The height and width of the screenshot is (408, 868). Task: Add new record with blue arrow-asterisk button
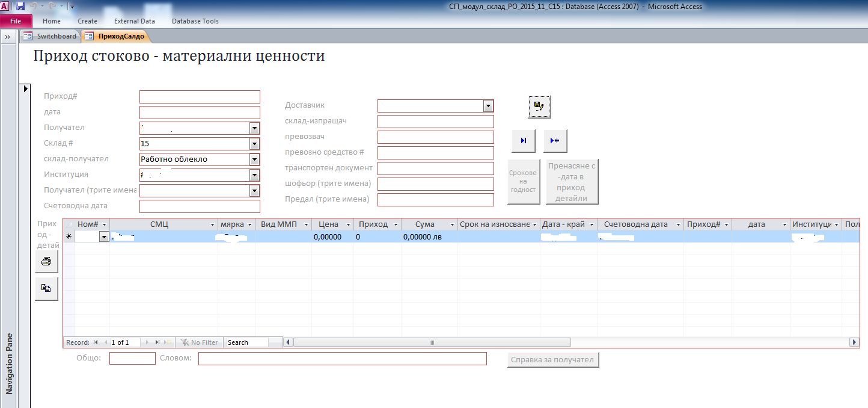point(555,141)
